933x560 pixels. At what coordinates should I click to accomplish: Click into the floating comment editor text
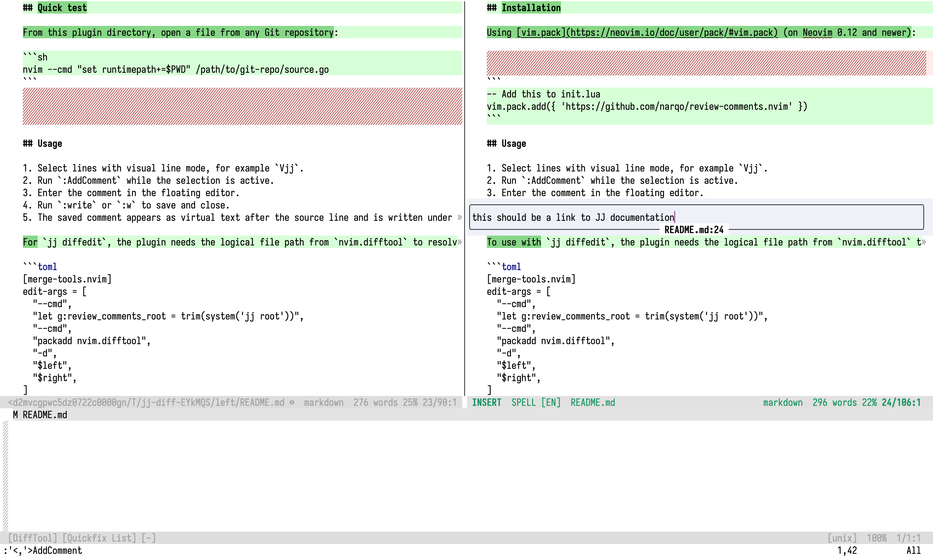click(x=573, y=217)
